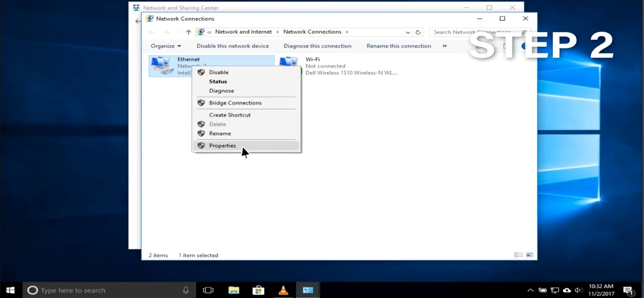The width and height of the screenshot is (644, 298).
Task: Show more toolbar commands via the chevron
Action: tap(445, 46)
